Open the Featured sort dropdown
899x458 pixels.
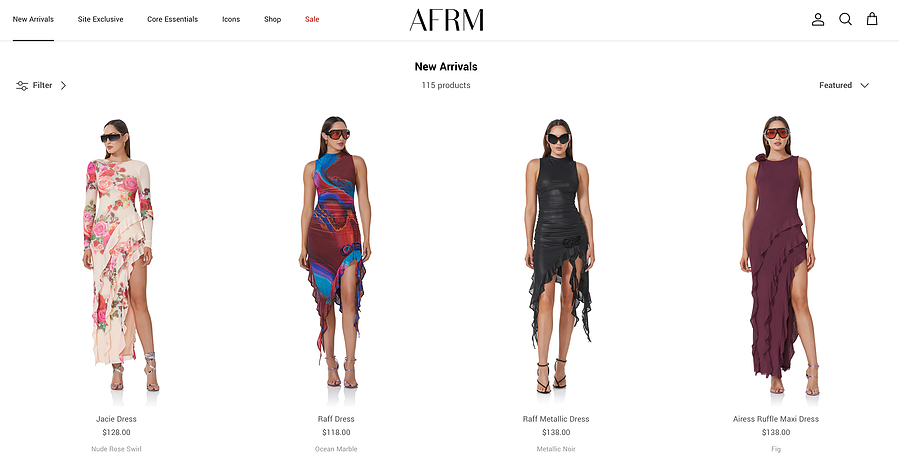tap(843, 85)
